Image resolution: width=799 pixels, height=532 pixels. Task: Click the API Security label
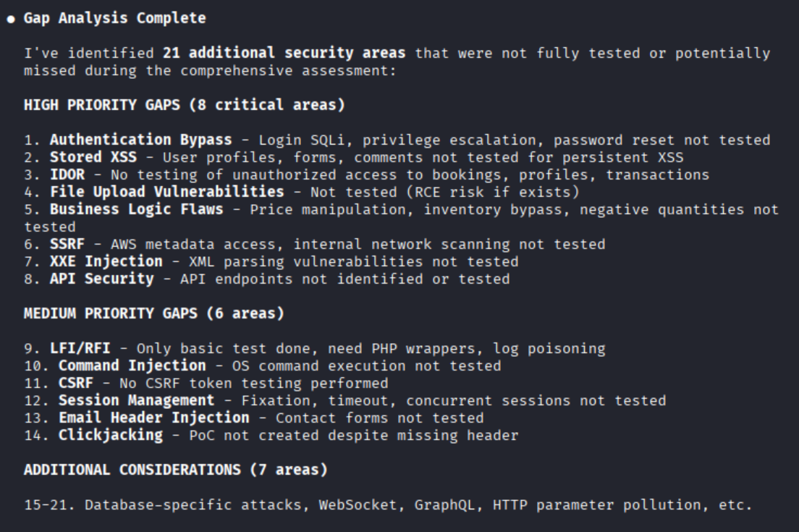pyautogui.click(x=101, y=279)
